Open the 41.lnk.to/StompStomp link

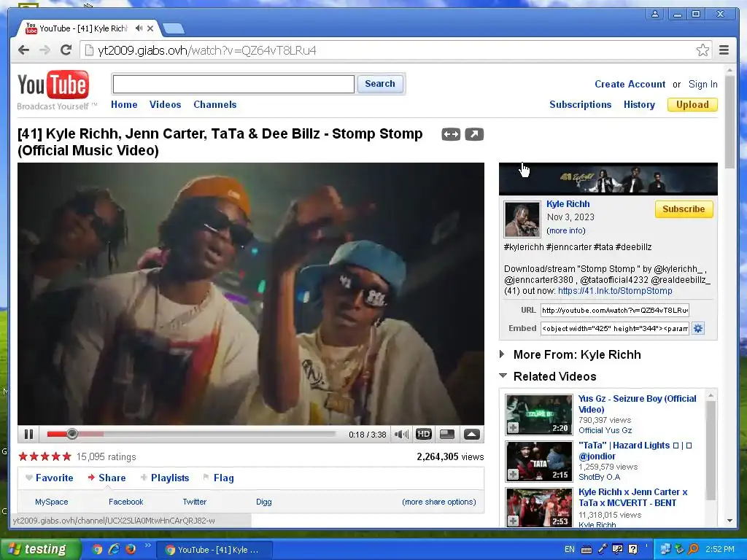615,291
